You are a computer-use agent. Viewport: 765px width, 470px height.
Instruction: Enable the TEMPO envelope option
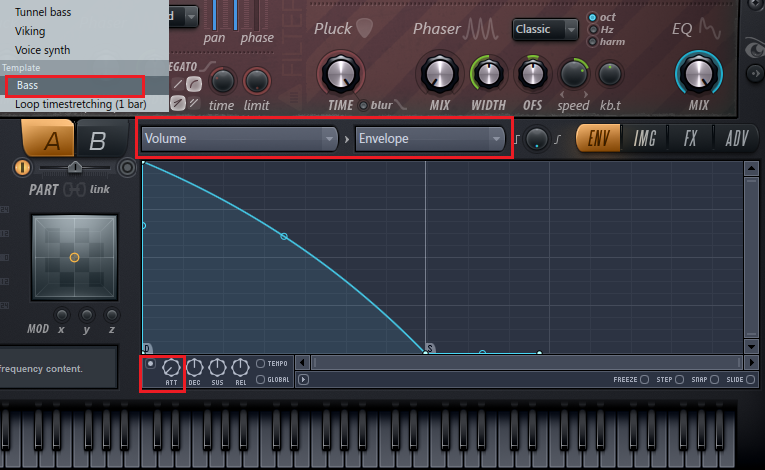tap(261, 363)
